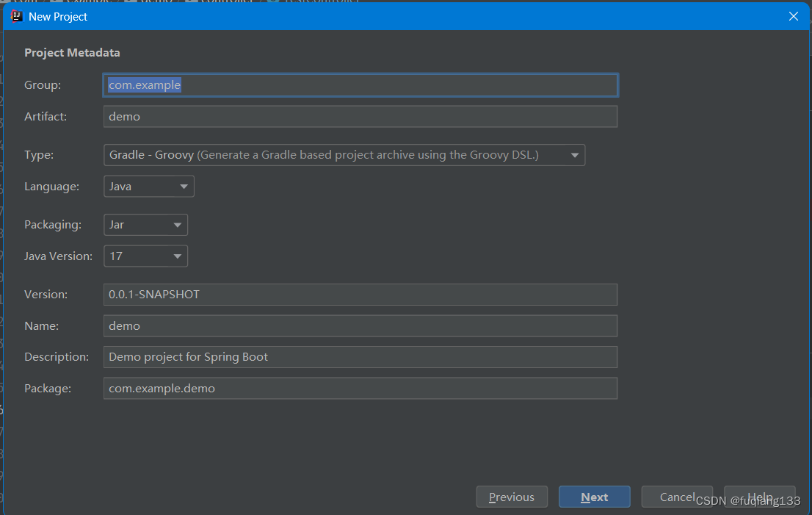
Task: Edit the Description field text
Action: pyautogui.click(x=360, y=357)
